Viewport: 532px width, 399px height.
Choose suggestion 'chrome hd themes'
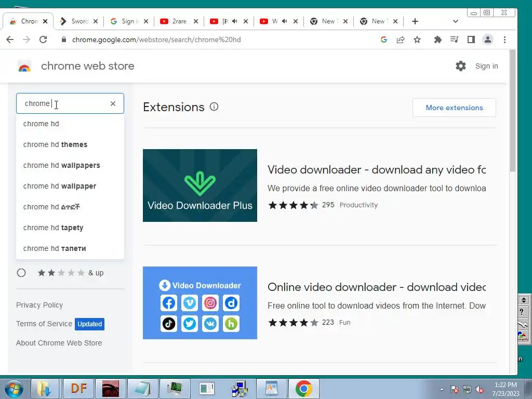70,144
